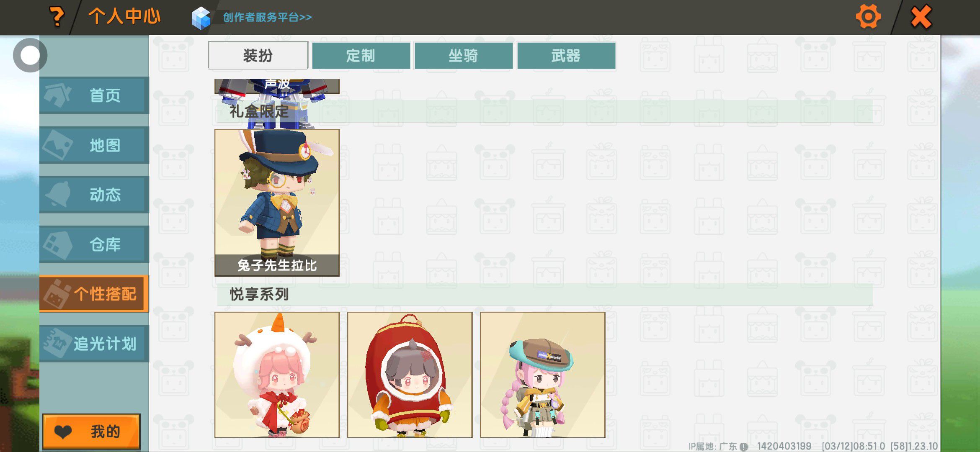Switch to the 坐骑 mounts tab
The width and height of the screenshot is (980, 452).
pyautogui.click(x=464, y=55)
